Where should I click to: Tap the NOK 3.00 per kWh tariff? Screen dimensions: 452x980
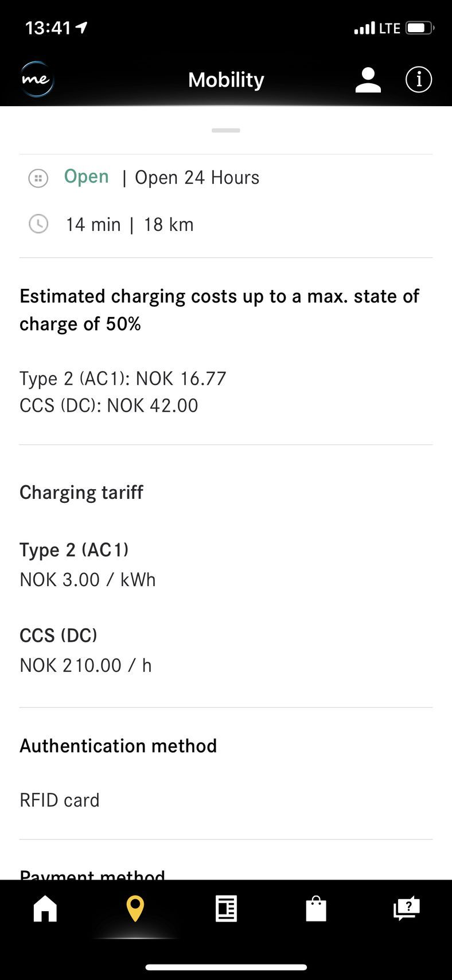pos(88,580)
